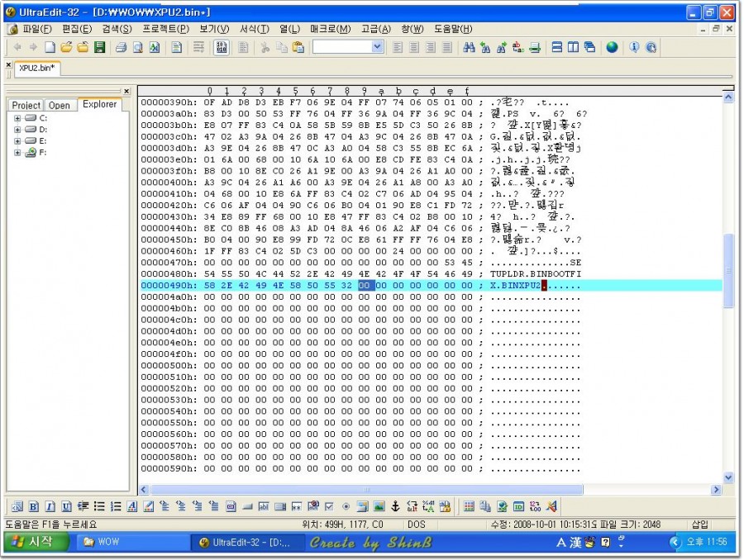
Task: Click the UltraEdit-32 taskbar button
Action: [248, 542]
